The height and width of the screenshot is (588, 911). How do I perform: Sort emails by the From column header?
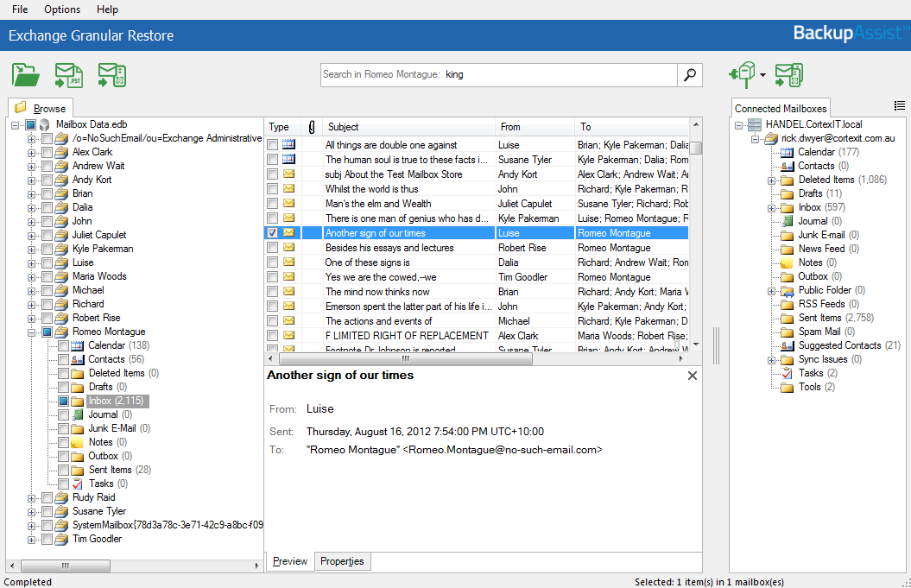pos(510,127)
